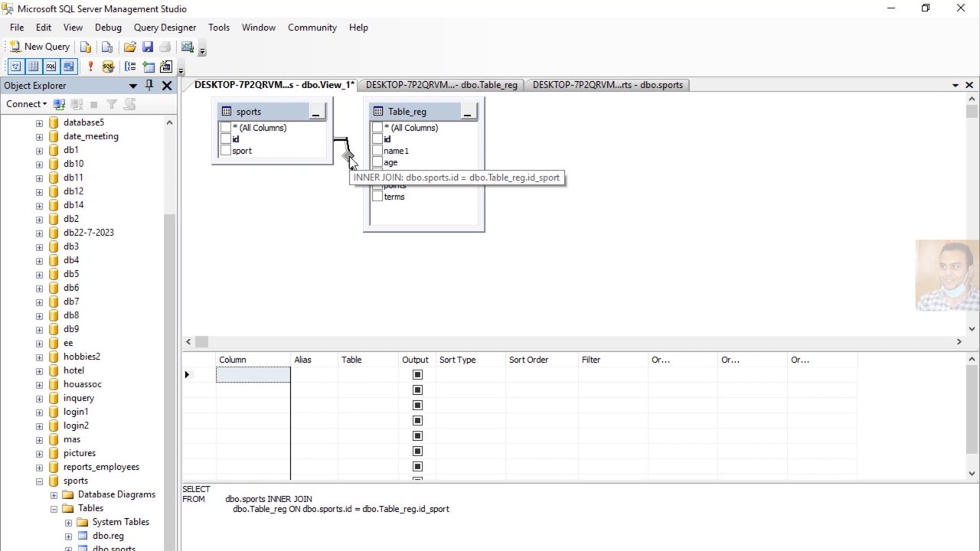Check the id column in sports table
Screen dimensions: 980x551
tap(226, 139)
